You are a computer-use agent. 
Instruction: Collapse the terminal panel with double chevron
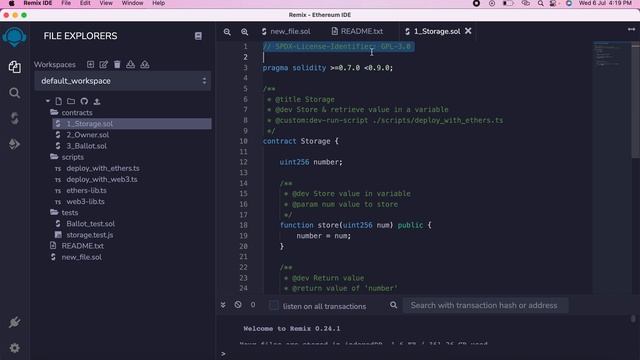point(223,305)
